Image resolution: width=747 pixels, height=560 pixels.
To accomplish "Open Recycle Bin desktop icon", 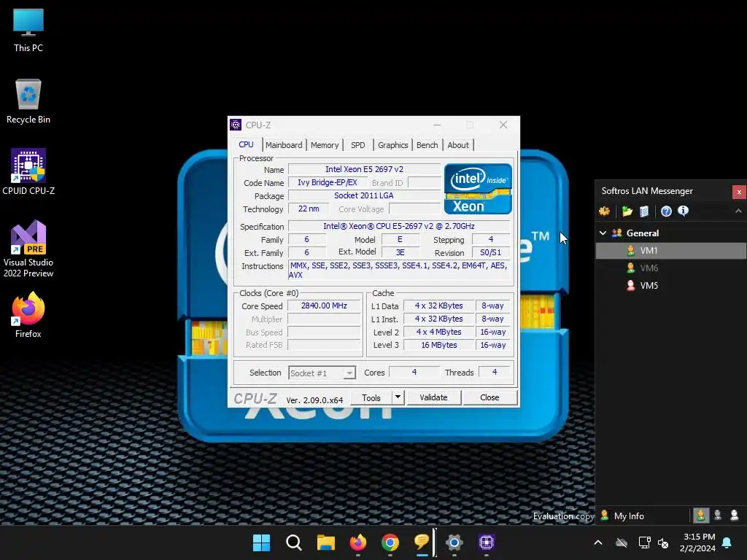I will click(x=28, y=101).
